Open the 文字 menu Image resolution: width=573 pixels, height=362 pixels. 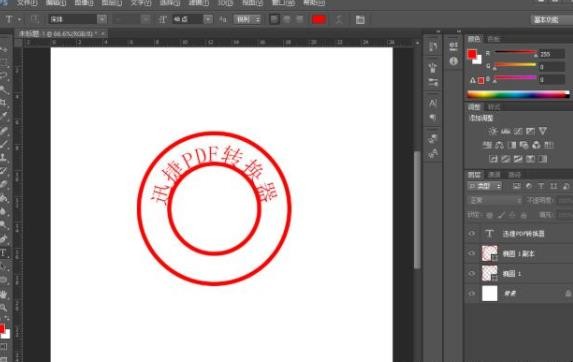pos(141,3)
